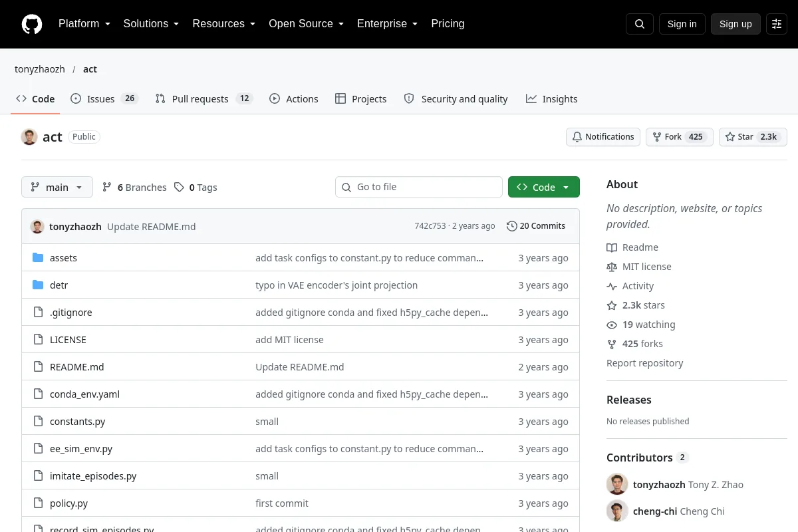Click the Sign up button
The image size is (798, 532).
pos(735,24)
